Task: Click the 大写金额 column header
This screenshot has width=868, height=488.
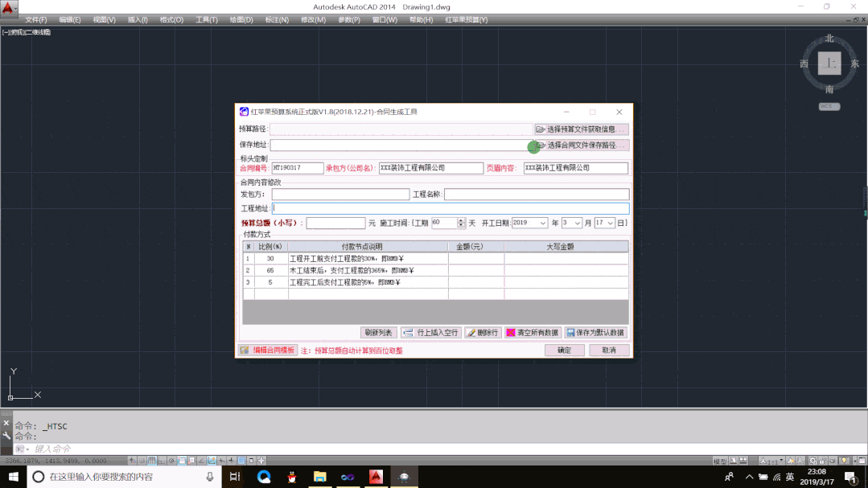Action: (566, 247)
